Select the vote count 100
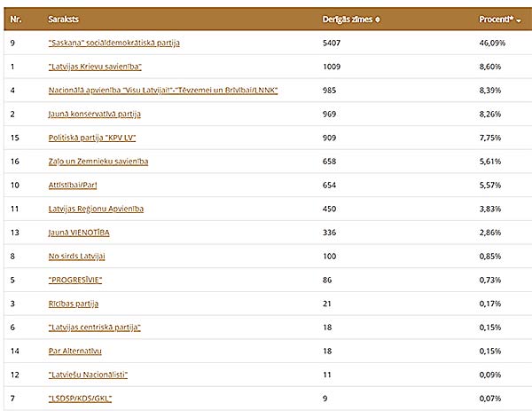Viewport: 532px width, 411px height. point(329,257)
